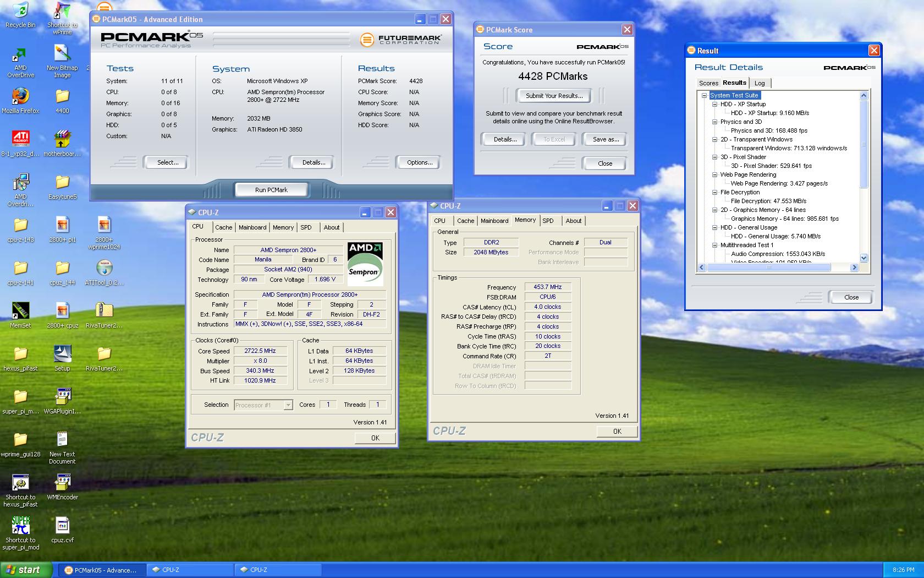Switch to Cache tab in left CPU-Z
This screenshot has height=578, width=924.
tap(223, 227)
